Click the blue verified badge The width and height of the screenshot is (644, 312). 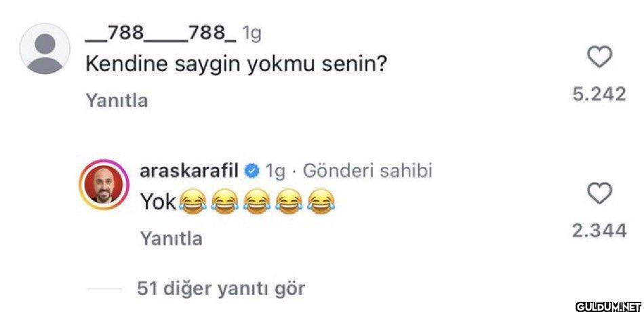pos(251,171)
